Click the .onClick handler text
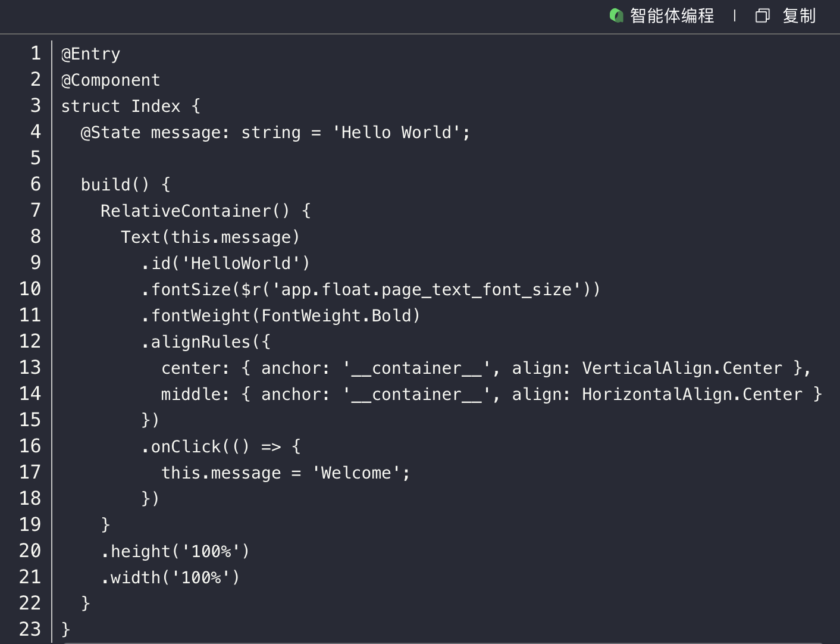Screen dimensions: 840x644 pos(186,447)
